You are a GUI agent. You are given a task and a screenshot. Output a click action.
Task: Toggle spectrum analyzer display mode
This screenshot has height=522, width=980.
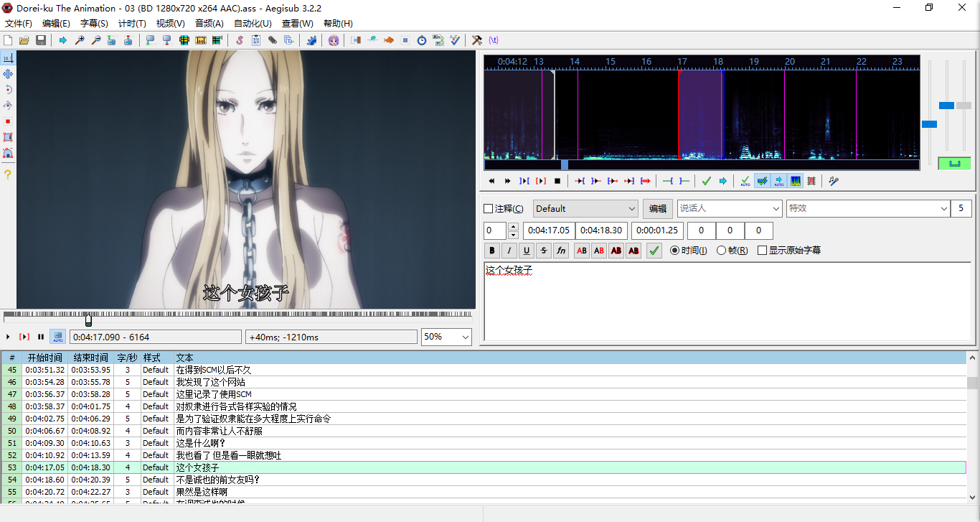[x=795, y=181]
